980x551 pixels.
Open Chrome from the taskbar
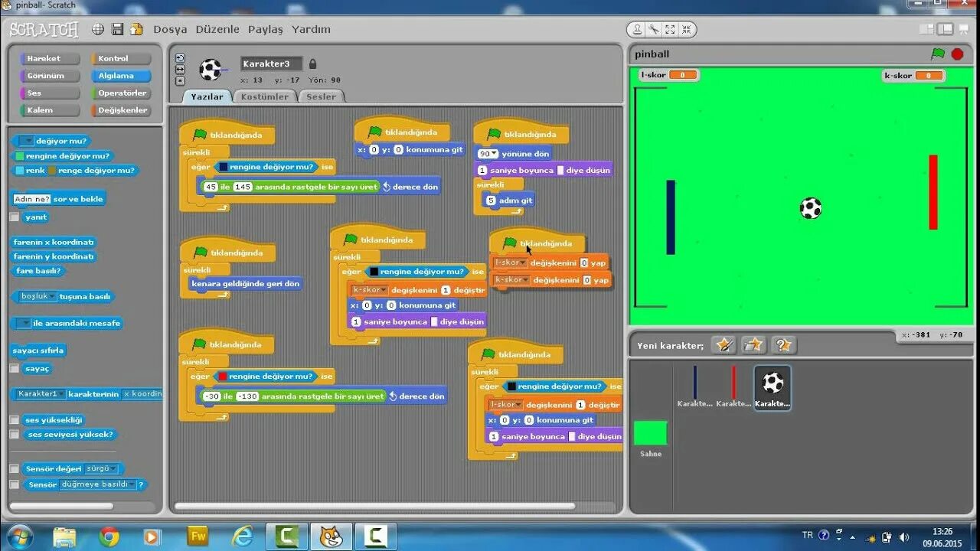pos(109,536)
